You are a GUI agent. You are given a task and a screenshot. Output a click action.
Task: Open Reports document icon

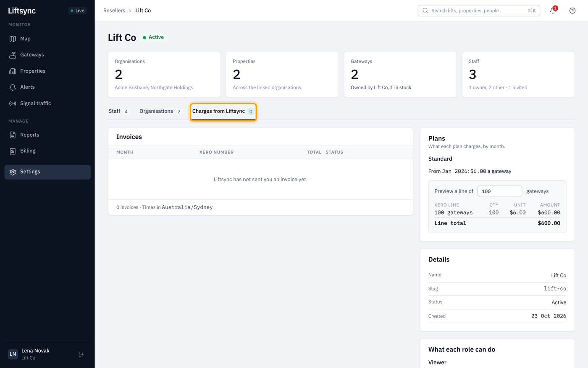[13, 135]
